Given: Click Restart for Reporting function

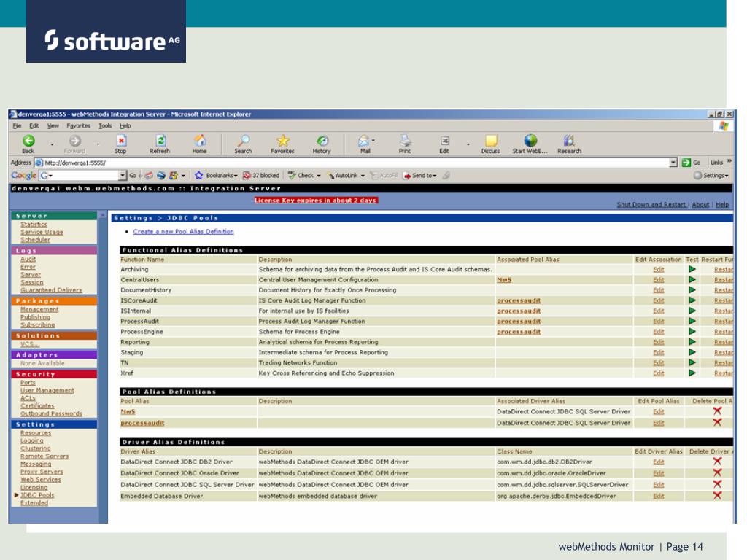Looking at the screenshot, I should click(723, 342).
